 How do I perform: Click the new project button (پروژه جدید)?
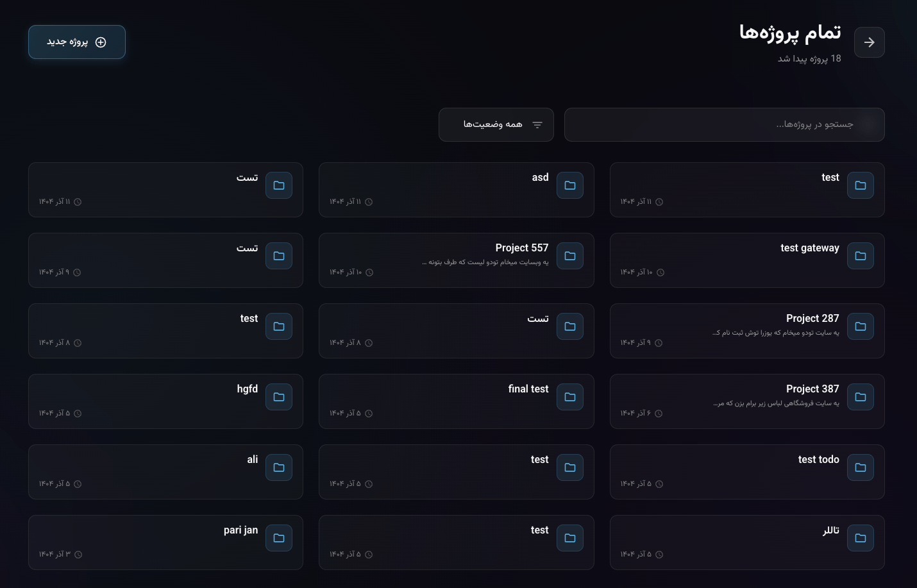(77, 42)
